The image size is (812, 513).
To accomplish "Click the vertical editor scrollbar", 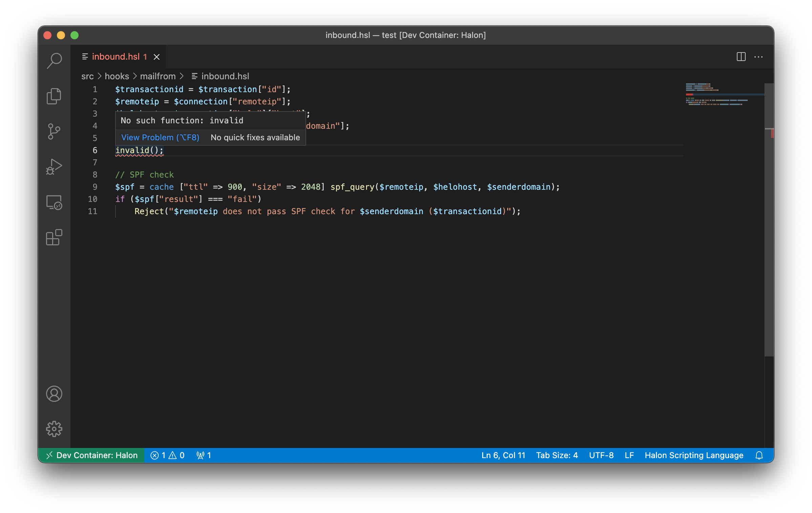I will click(769, 220).
